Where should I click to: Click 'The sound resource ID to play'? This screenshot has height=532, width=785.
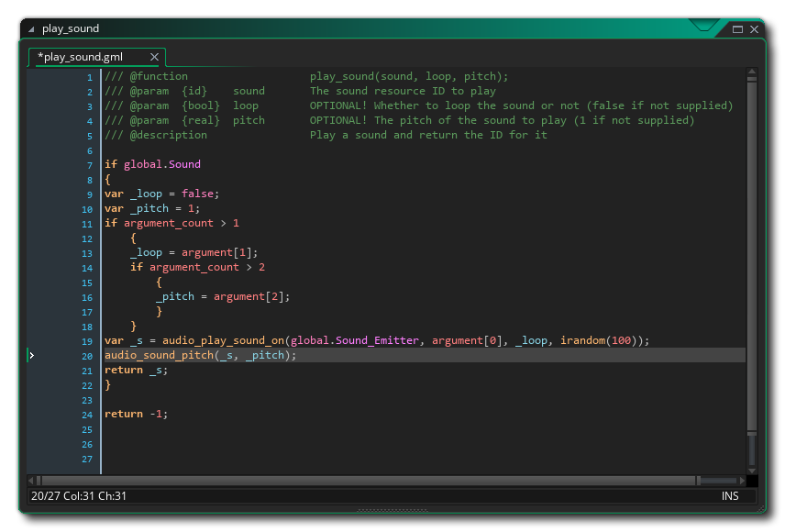403,91
